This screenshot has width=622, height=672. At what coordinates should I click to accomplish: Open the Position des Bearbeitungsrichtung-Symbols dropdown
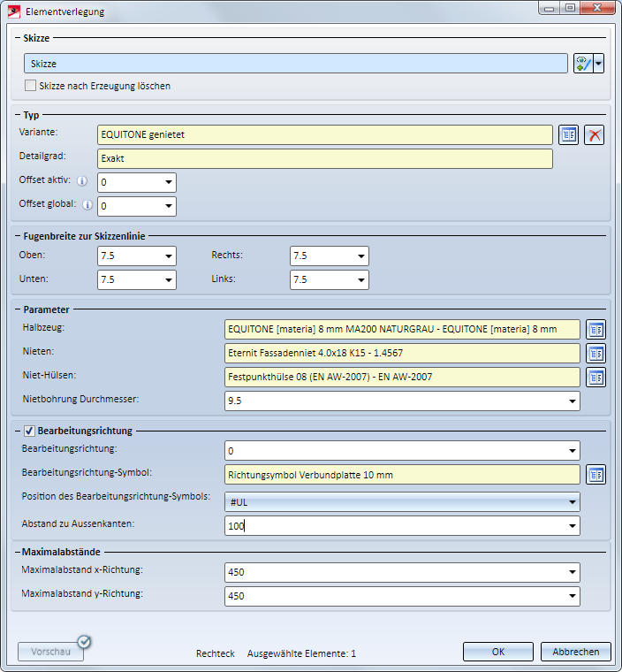[573, 502]
